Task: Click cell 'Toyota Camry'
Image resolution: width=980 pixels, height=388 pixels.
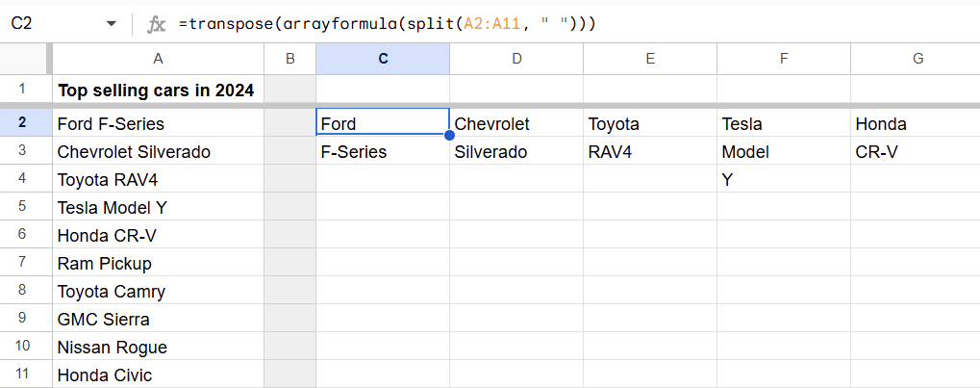Action: [x=158, y=291]
